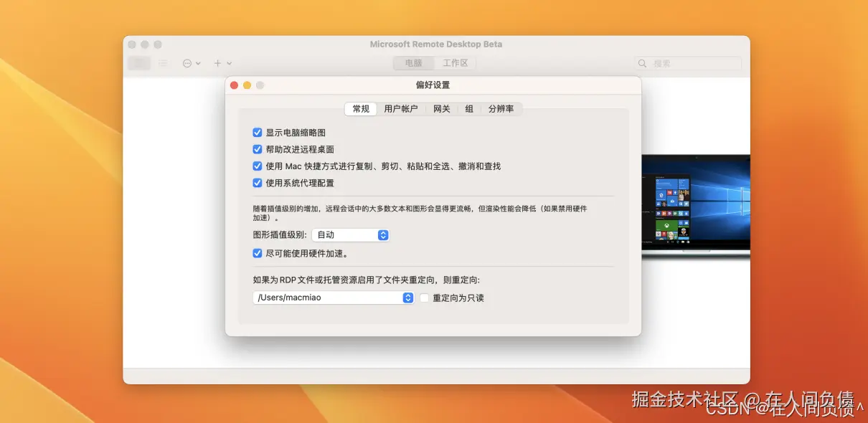This screenshot has height=423, width=868.
Task: Open the 分辨率 tab in preferences
Action: pyautogui.click(x=501, y=109)
